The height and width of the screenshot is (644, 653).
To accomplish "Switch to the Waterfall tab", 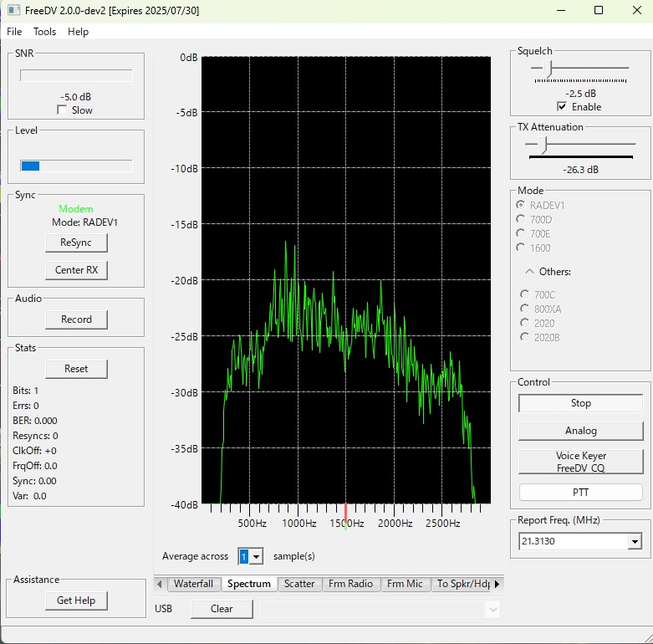I will click(193, 584).
